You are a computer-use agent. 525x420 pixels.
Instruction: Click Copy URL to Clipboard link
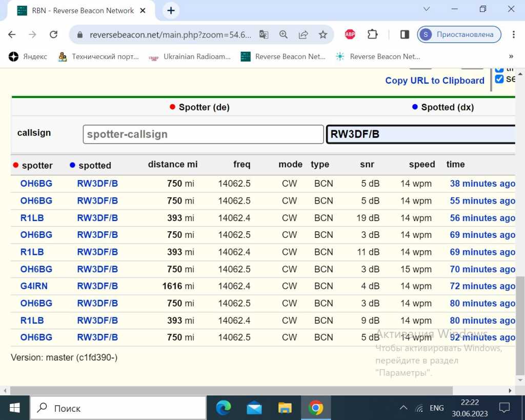coord(435,81)
